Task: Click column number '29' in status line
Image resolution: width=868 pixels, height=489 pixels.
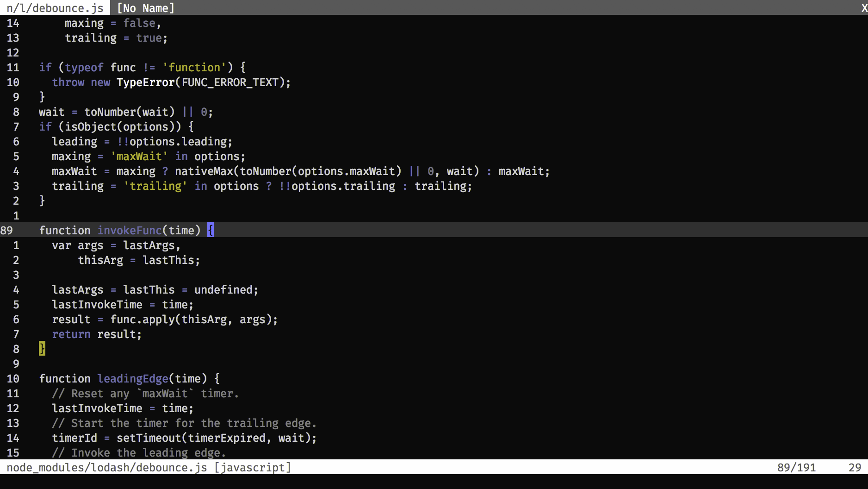Action: click(x=855, y=467)
